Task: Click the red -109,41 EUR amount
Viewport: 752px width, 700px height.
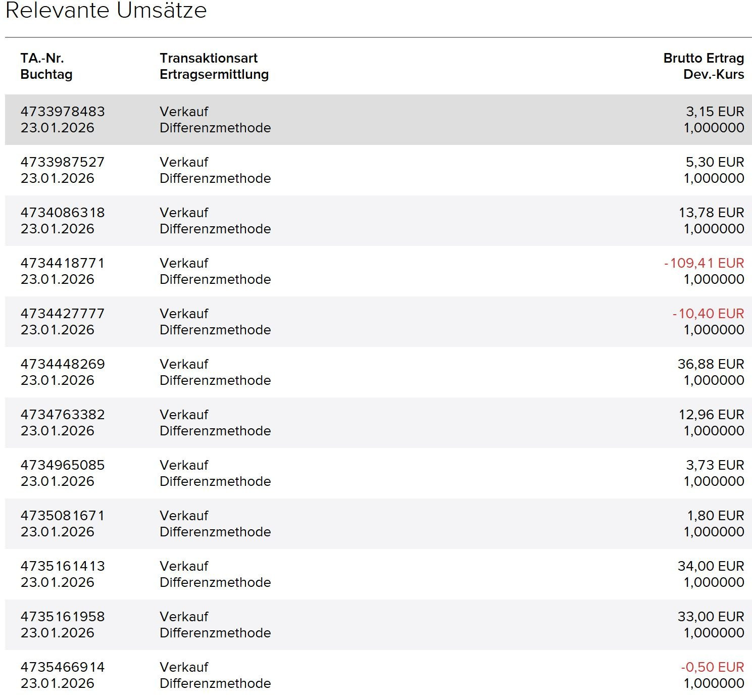Action: [x=704, y=263]
